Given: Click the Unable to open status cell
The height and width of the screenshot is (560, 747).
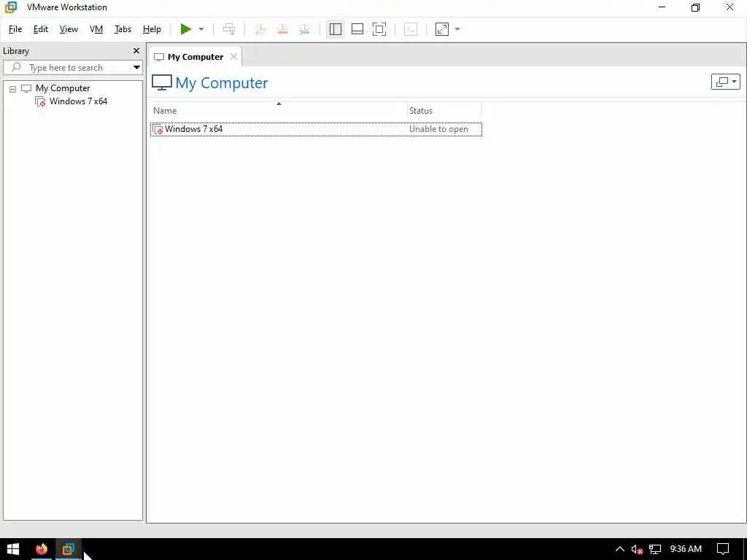Looking at the screenshot, I should [x=438, y=129].
